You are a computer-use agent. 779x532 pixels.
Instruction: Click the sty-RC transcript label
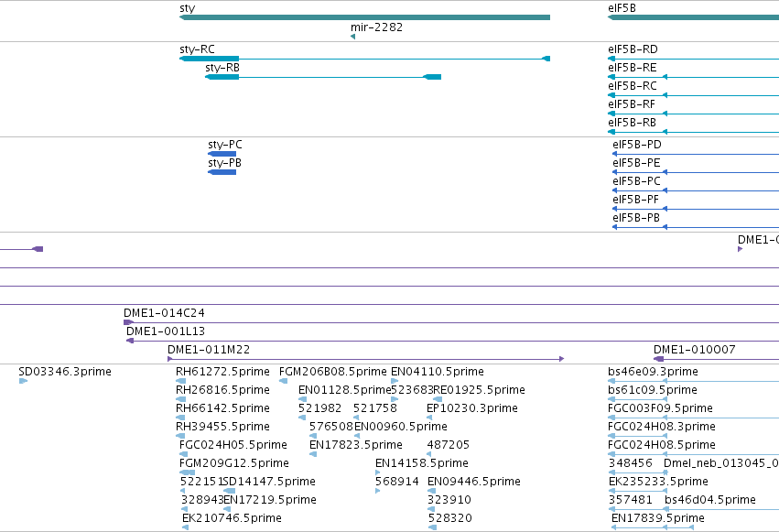197,49
